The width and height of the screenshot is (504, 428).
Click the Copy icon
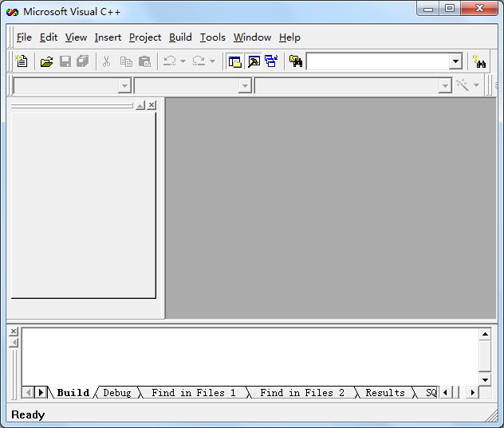click(126, 61)
